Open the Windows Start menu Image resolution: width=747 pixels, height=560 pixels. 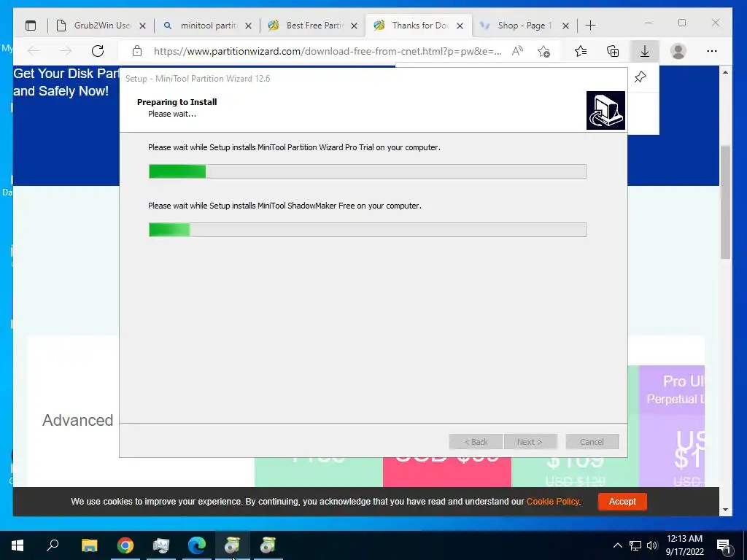click(18, 545)
